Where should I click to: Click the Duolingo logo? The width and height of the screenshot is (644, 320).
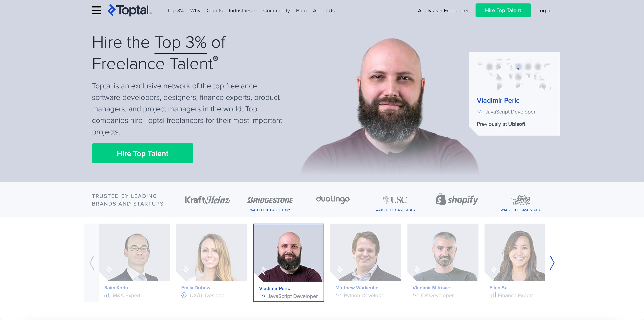(x=333, y=199)
